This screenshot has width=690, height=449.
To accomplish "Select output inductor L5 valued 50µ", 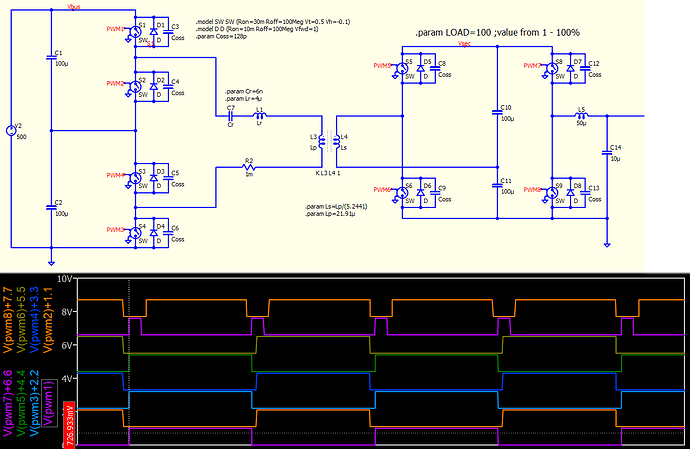I will [579, 115].
